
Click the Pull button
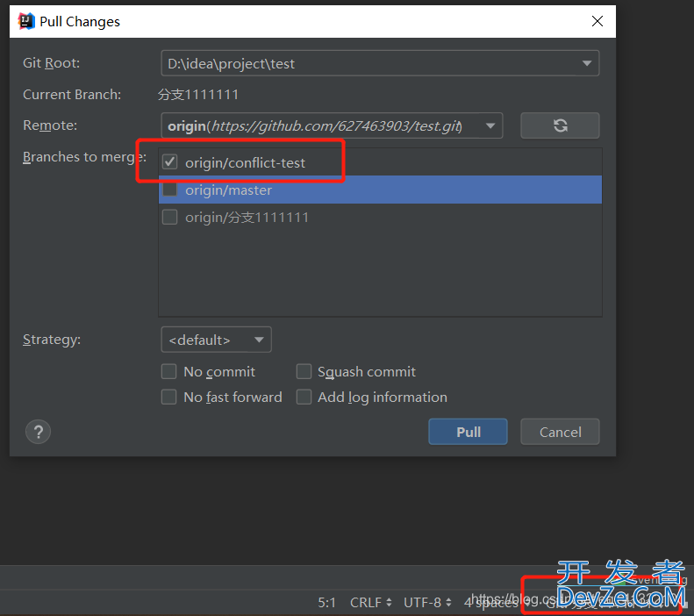click(468, 432)
